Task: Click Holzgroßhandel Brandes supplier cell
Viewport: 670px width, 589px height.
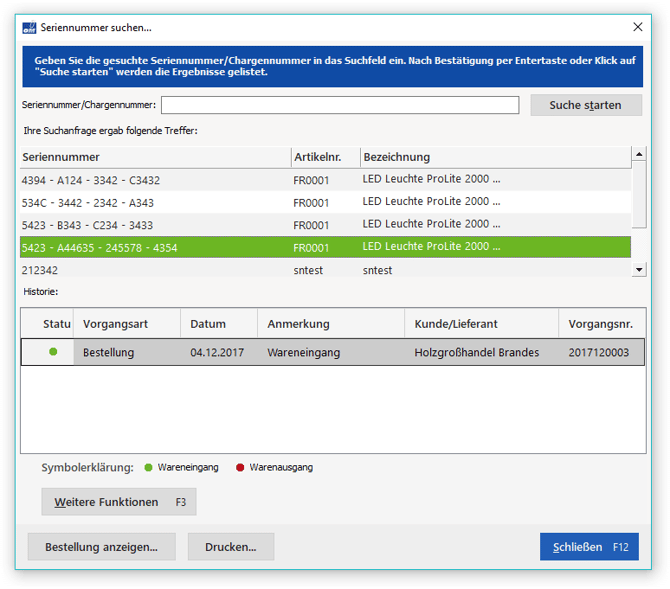Action: [x=477, y=353]
